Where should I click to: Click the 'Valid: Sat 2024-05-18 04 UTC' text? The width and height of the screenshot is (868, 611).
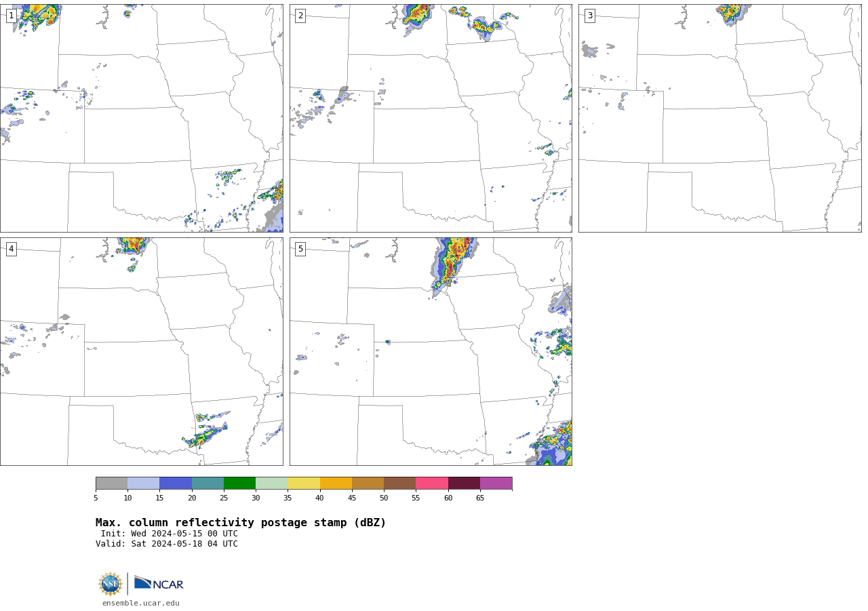tap(167, 544)
